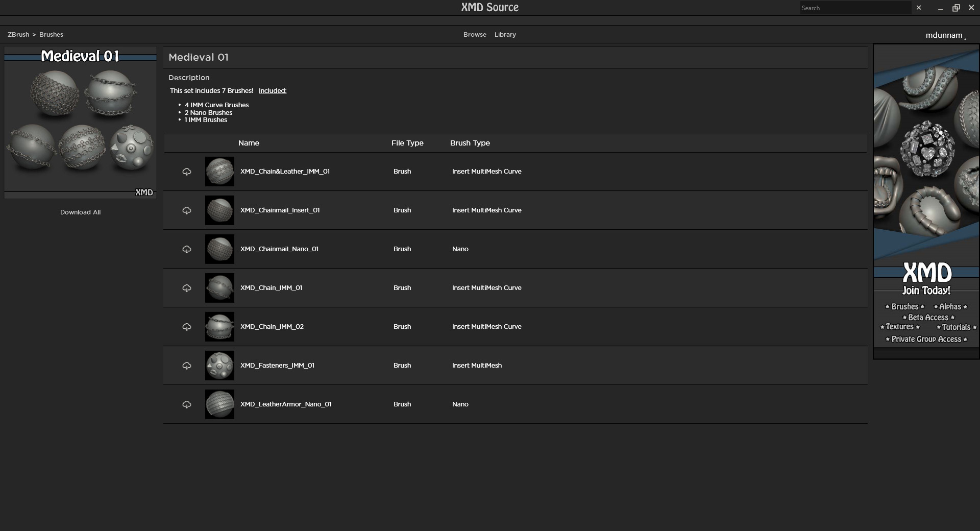The height and width of the screenshot is (531, 980).
Task: Focus the Search input field
Action: pos(855,8)
